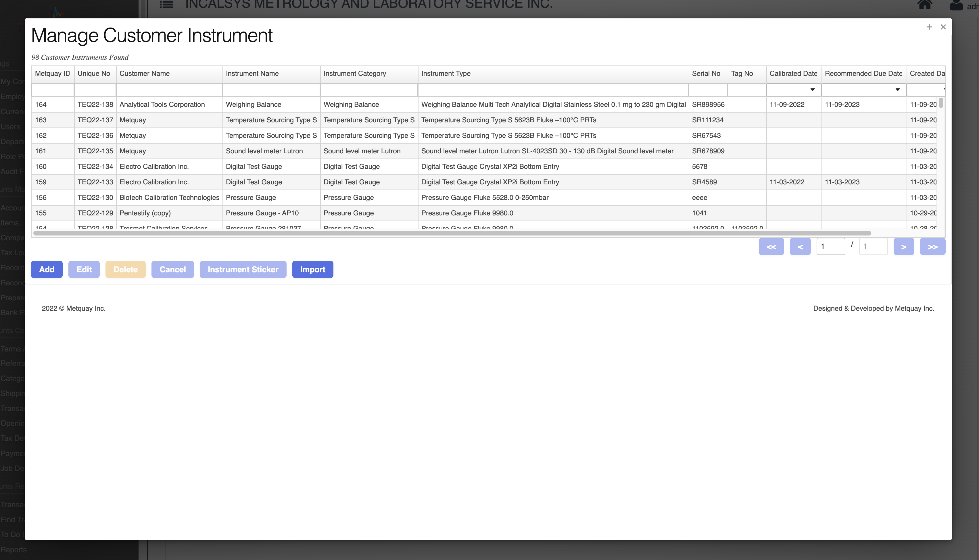Open Recommended Due Date filter dropdown
This screenshot has width=979, height=560.
897,90
